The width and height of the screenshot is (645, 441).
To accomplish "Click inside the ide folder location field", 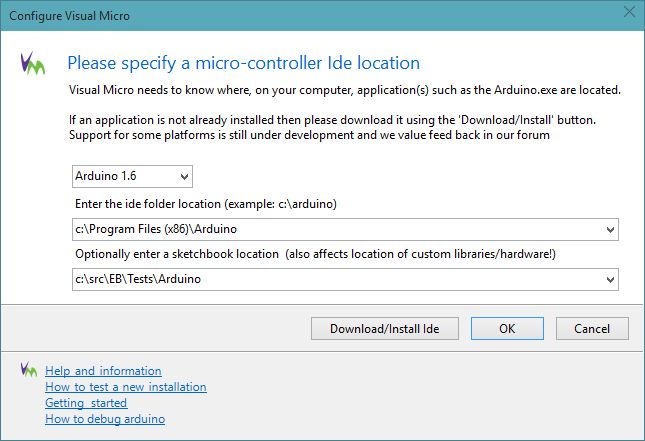I will (x=330, y=231).
